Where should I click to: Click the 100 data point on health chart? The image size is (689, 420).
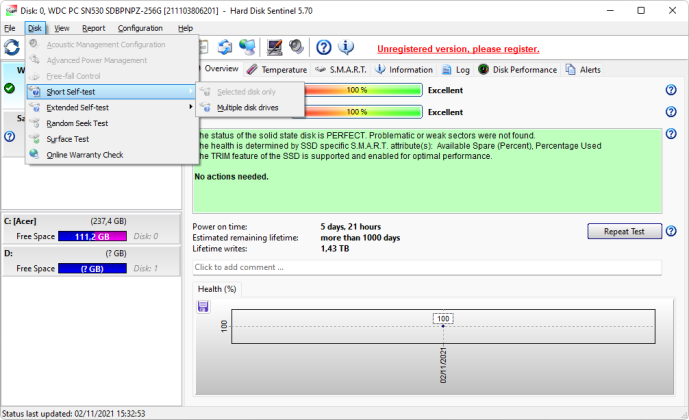pos(443,326)
